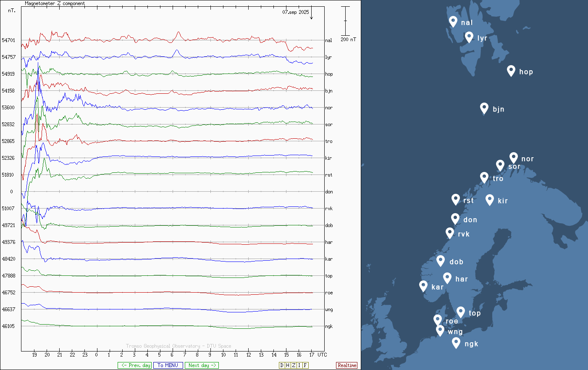Select the Z component button
The image size is (588, 370).
[294, 365]
